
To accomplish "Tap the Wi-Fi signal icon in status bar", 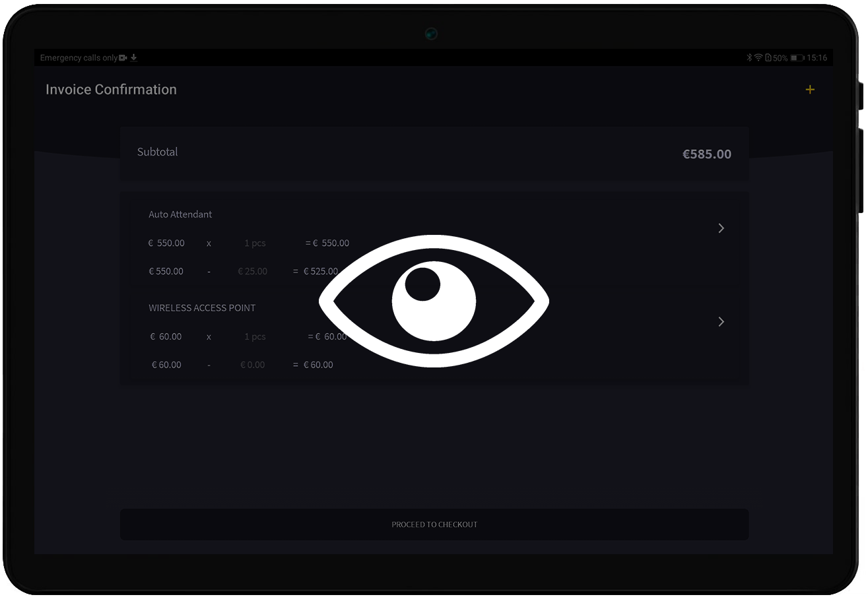I will click(758, 58).
